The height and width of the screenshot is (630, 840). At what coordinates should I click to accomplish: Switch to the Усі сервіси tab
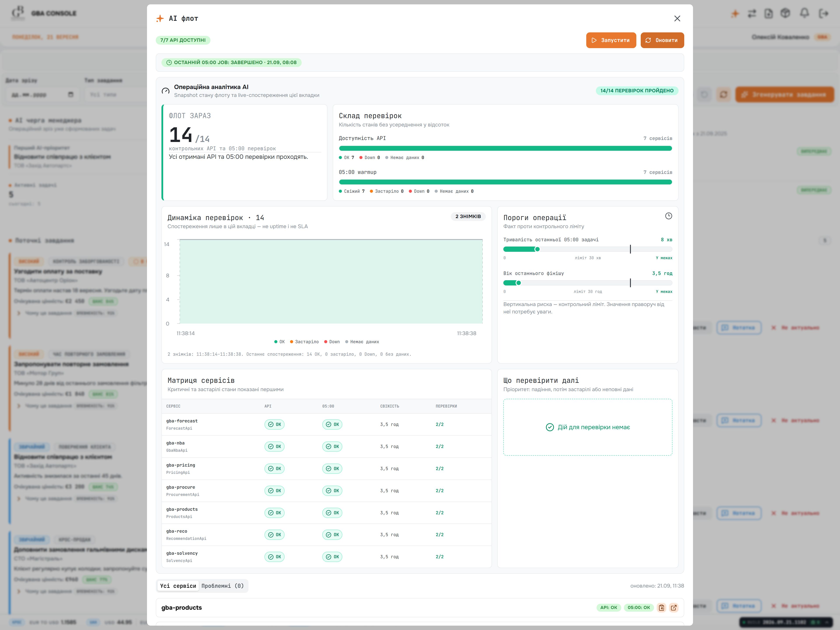click(178, 586)
